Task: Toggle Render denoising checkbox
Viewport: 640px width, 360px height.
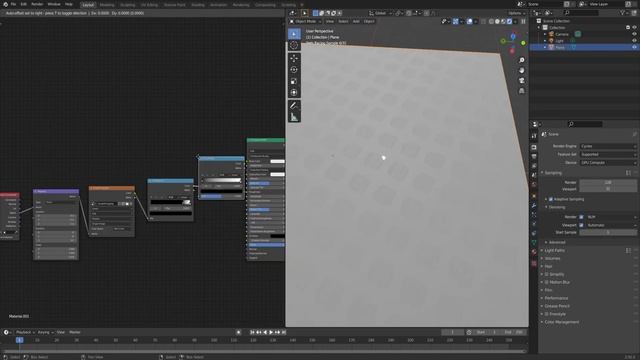Action: pos(581,217)
